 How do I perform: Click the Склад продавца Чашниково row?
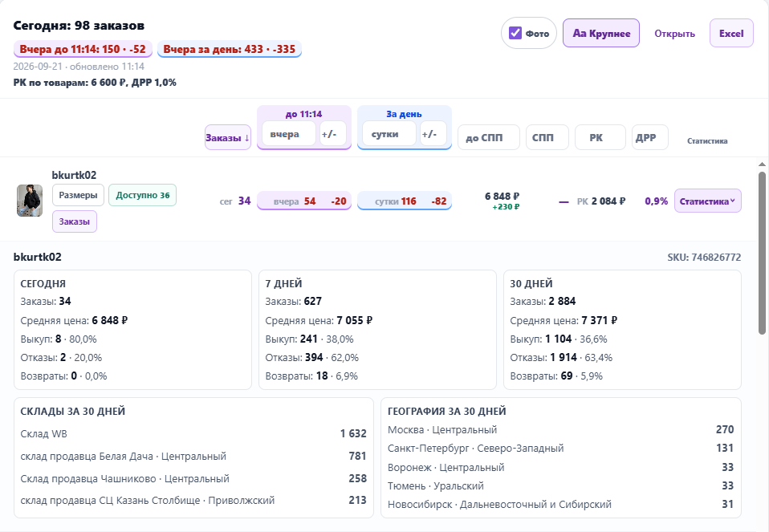[x=193, y=478]
